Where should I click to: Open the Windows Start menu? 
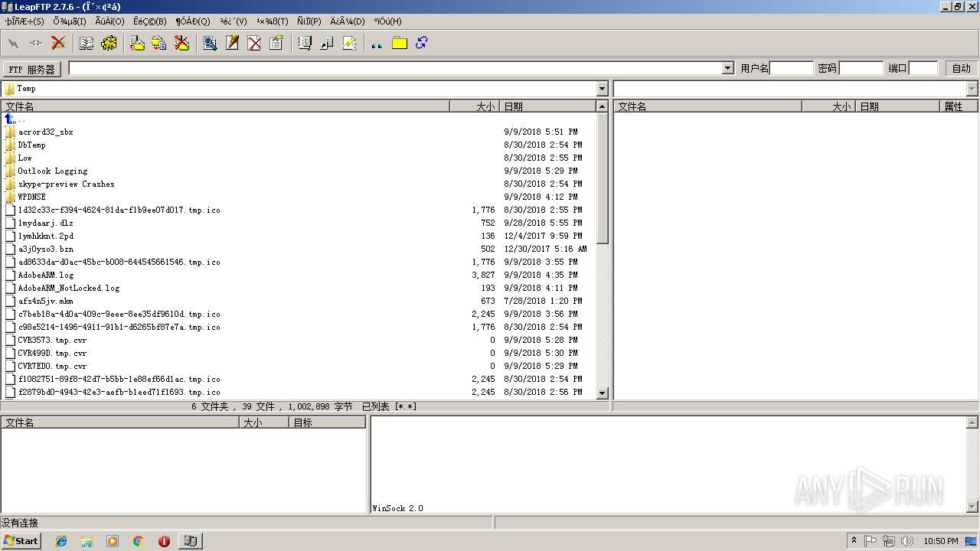(x=21, y=540)
